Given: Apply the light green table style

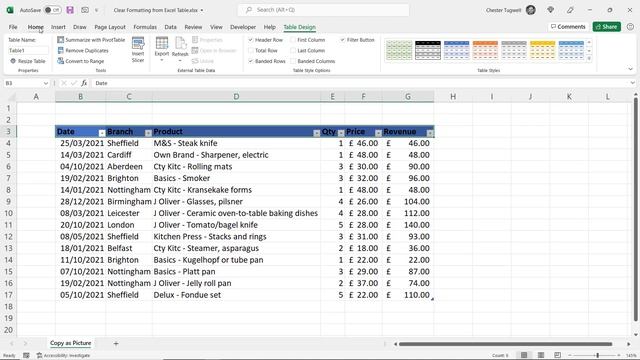Looking at the screenshot, I should tap(399, 50).
